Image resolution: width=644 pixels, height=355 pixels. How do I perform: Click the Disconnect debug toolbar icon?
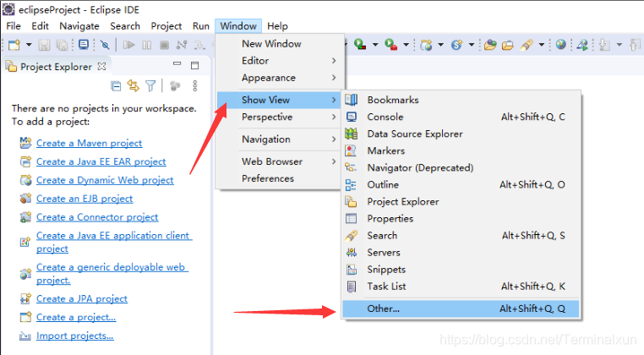(x=182, y=44)
